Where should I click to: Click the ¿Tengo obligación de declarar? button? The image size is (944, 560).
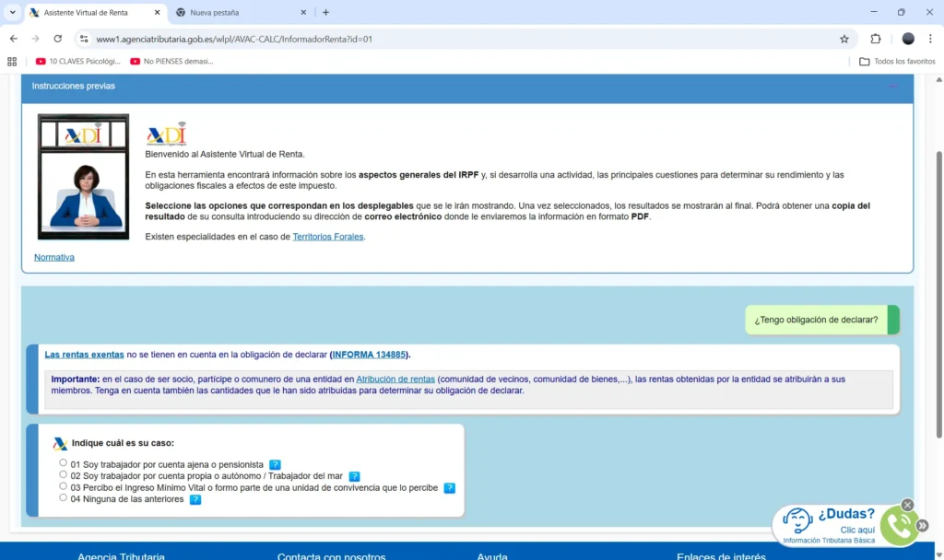coord(816,320)
